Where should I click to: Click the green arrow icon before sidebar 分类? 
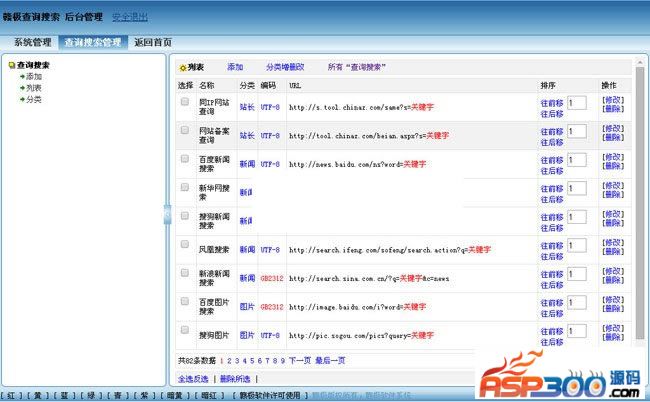(22, 99)
